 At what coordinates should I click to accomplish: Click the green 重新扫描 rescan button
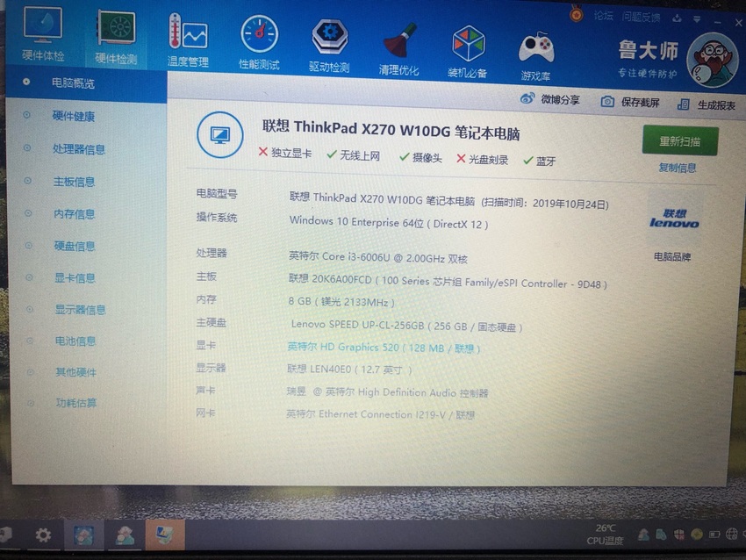point(680,140)
